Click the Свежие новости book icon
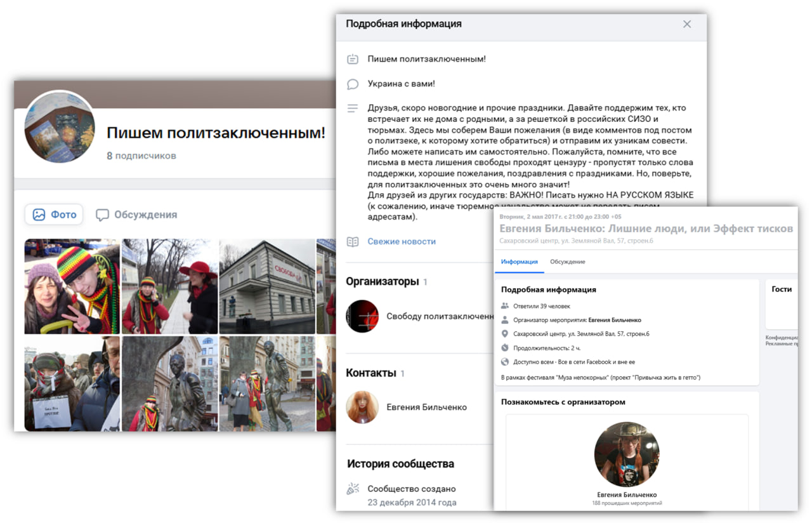This screenshot has height=525, width=812. tap(353, 241)
